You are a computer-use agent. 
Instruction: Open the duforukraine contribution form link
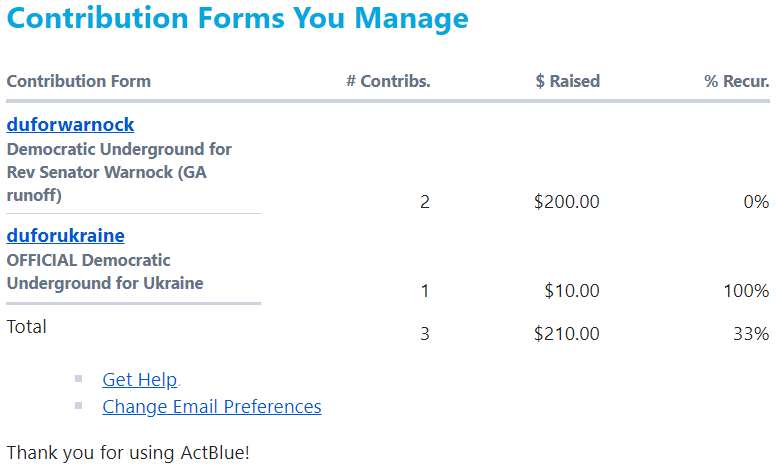click(x=66, y=236)
